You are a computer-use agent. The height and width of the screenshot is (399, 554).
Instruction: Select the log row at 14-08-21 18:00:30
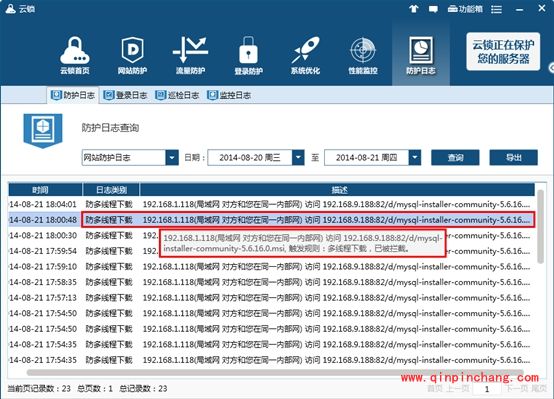pos(271,235)
